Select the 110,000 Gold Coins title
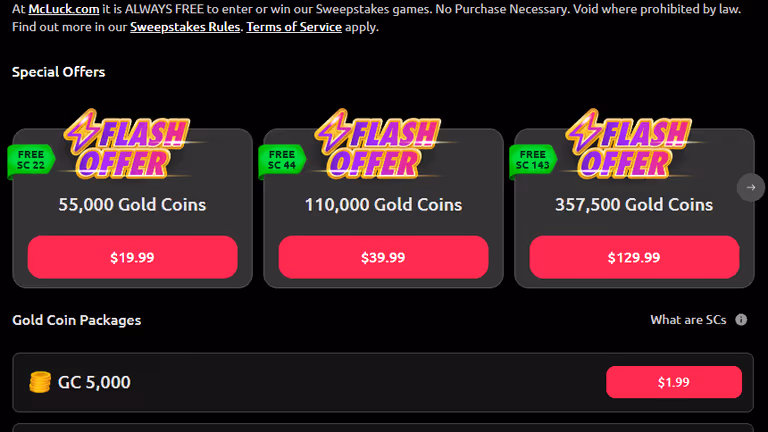This screenshot has width=768, height=432. 383,205
